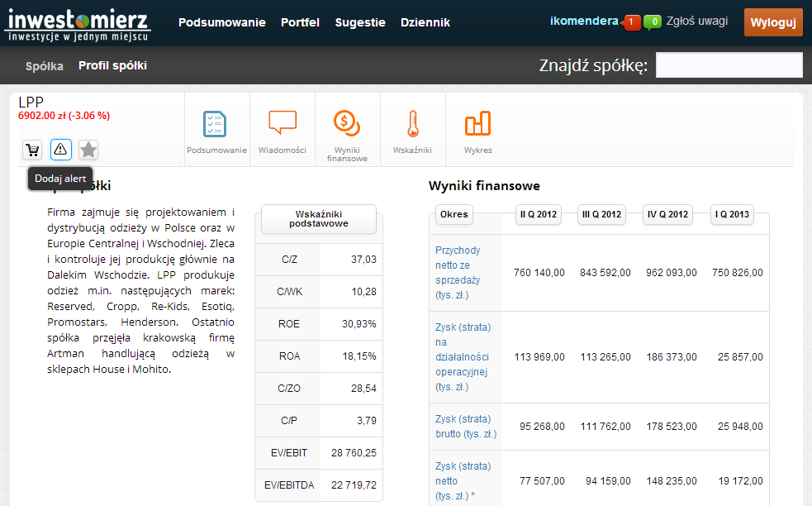The width and height of the screenshot is (812, 506).
Task: Select the III Q 2012 column header
Action: click(601, 214)
